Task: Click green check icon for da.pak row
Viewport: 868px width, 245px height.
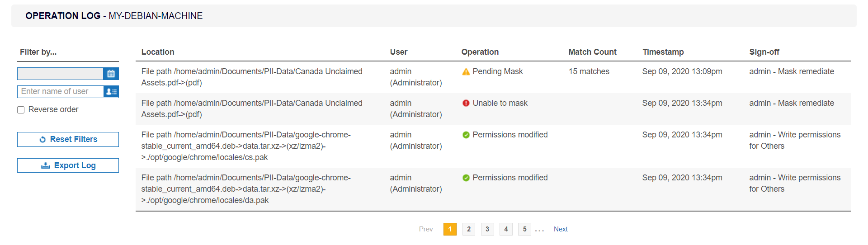Action: pos(466,178)
